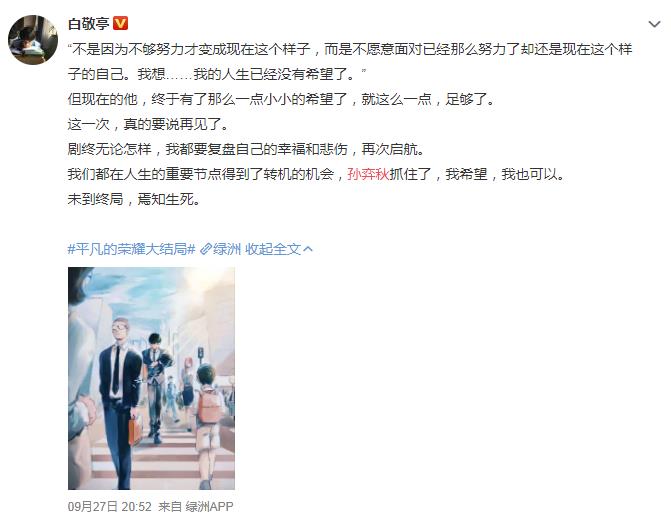
Task: Click the 09月27日 20:52 timestamp
Action: pyautogui.click(x=110, y=507)
